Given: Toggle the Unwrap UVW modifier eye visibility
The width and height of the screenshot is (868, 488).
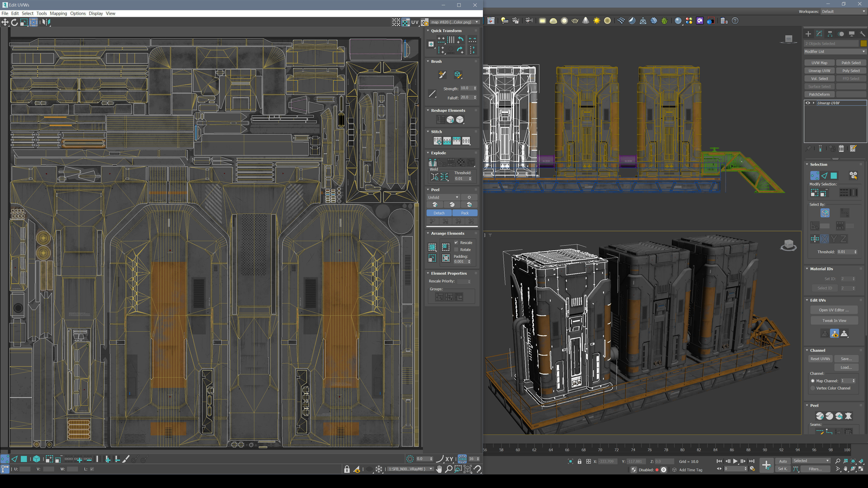Looking at the screenshot, I should [808, 103].
